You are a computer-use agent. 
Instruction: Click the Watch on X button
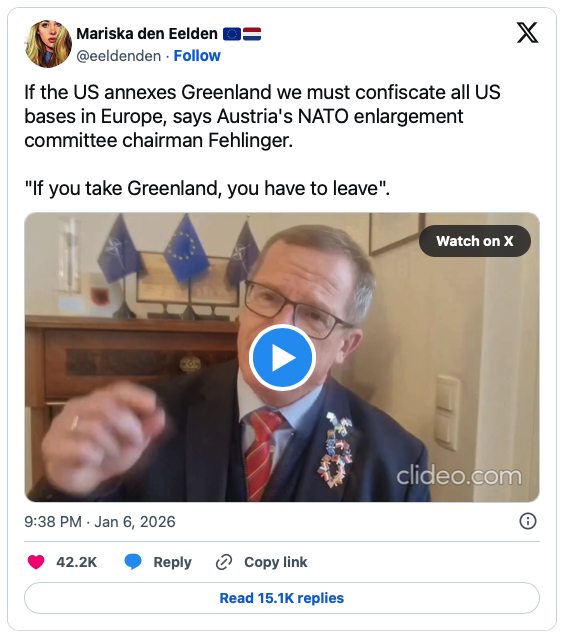[x=475, y=241]
